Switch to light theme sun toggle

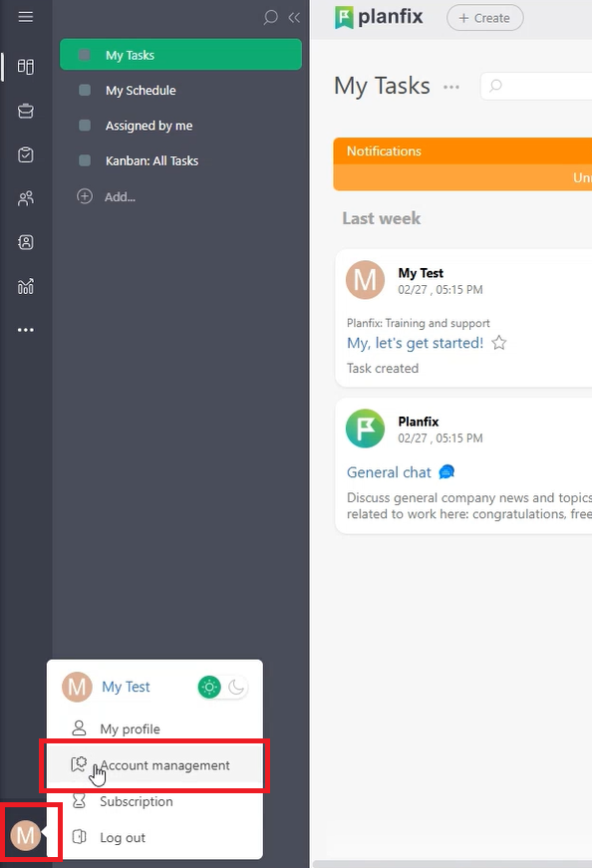pyautogui.click(x=209, y=687)
